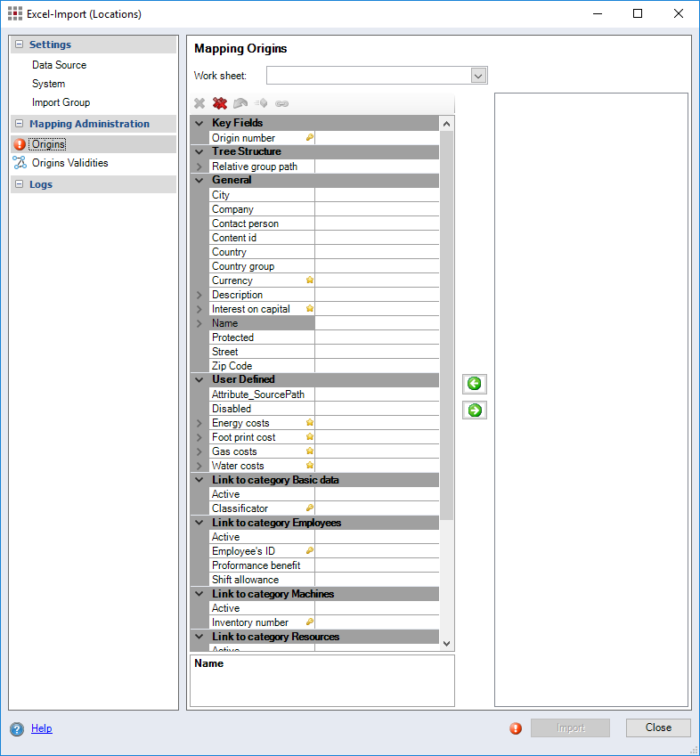Click the red warning icon beside Import

click(516, 728)
